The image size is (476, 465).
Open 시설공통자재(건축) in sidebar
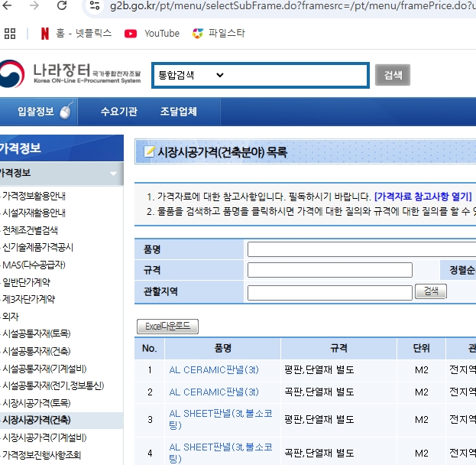point(37,351)
